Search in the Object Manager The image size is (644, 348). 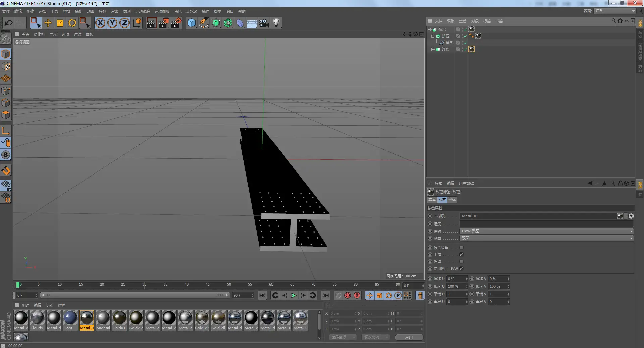pos(614,21)
